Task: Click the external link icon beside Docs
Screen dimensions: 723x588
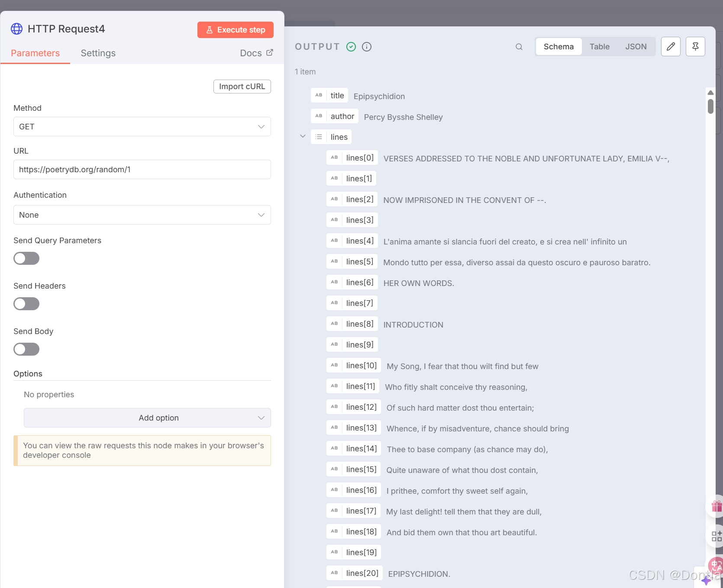Action: coord(270,52)
